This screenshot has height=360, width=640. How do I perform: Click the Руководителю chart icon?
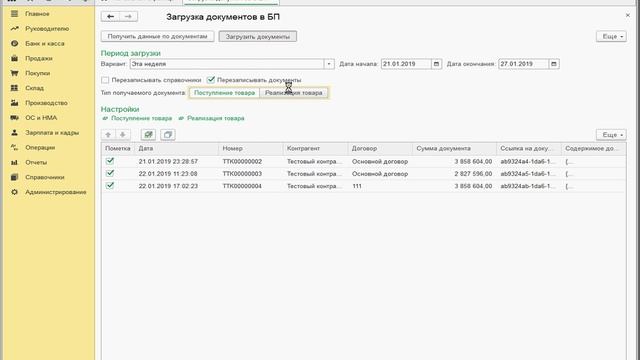14,29
